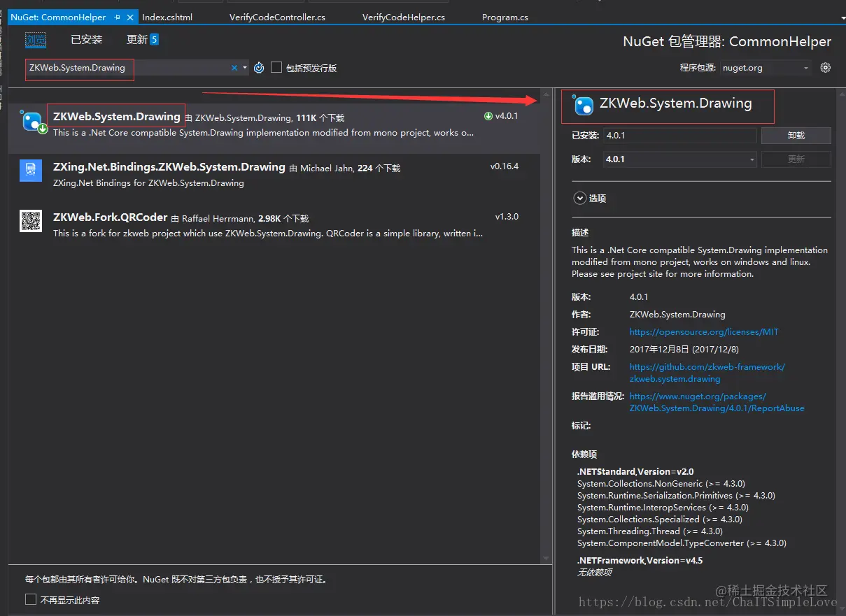The height and width of the screenshot is (616, 846).
Task: Click package list scrollbar up arrow
Action: [546, 96]
